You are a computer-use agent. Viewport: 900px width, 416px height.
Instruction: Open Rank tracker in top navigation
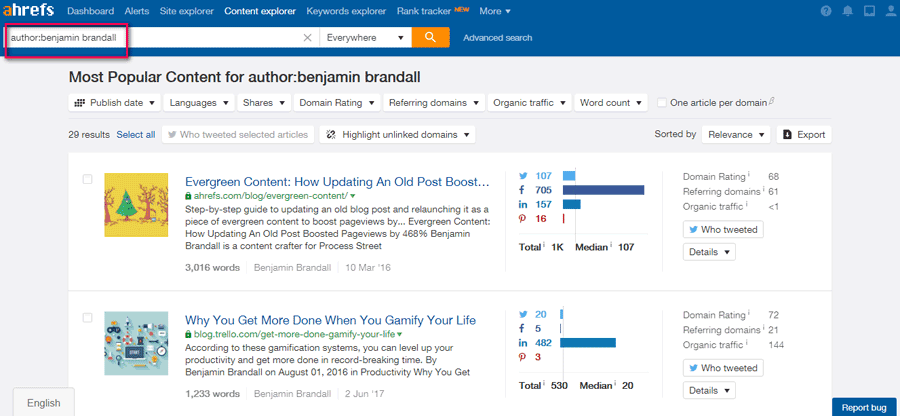click(x=425, y=11)
